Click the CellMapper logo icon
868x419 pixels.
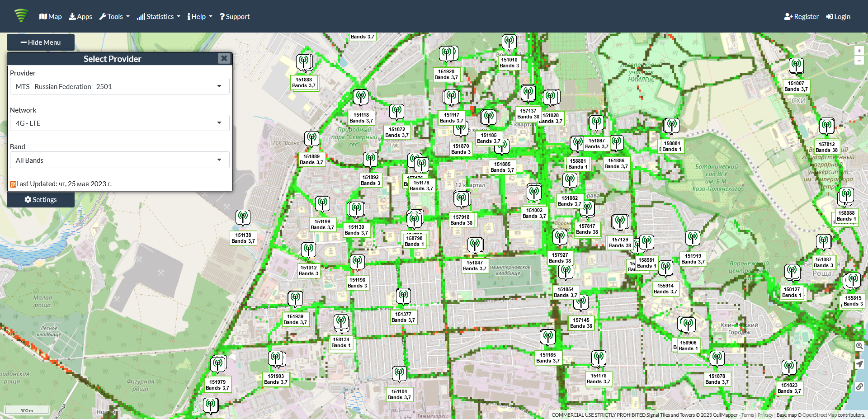[x=21, y=16]
